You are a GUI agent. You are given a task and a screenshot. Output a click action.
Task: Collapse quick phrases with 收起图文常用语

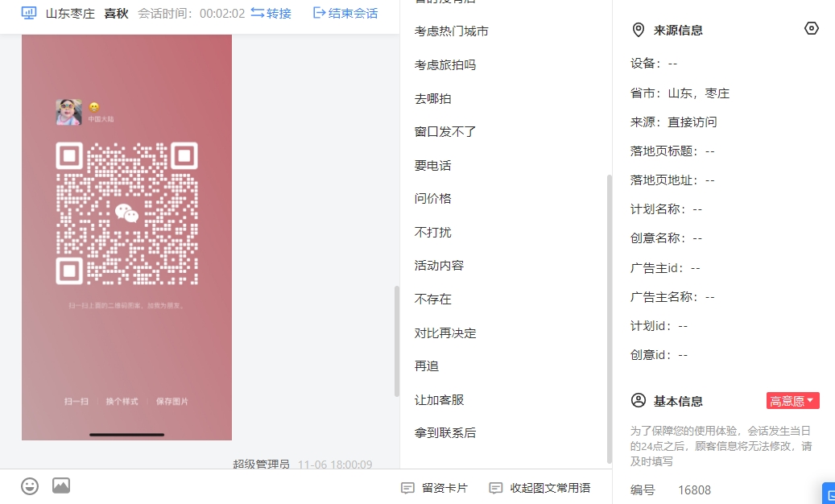point(539,488)
